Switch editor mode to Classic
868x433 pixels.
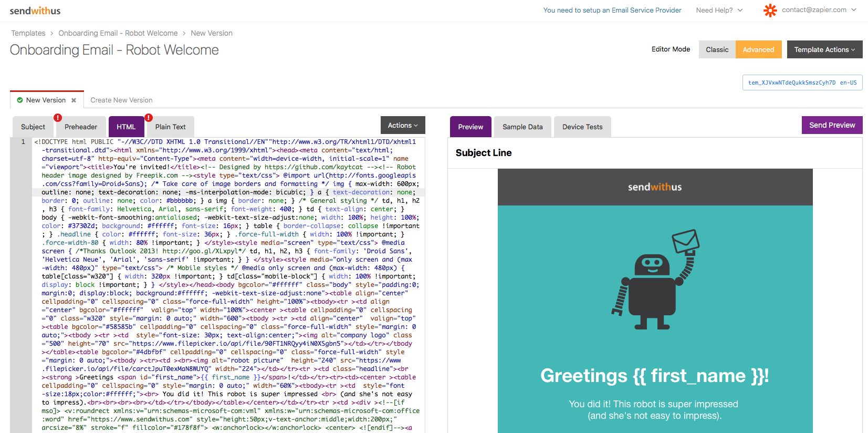(x=717, y=49)
